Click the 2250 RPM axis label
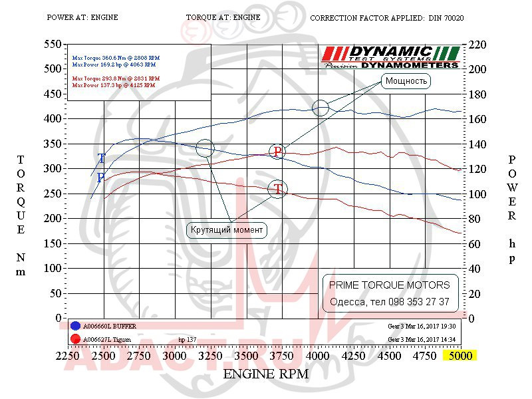The width and height of the screenshot is (532, 399). 68,356
